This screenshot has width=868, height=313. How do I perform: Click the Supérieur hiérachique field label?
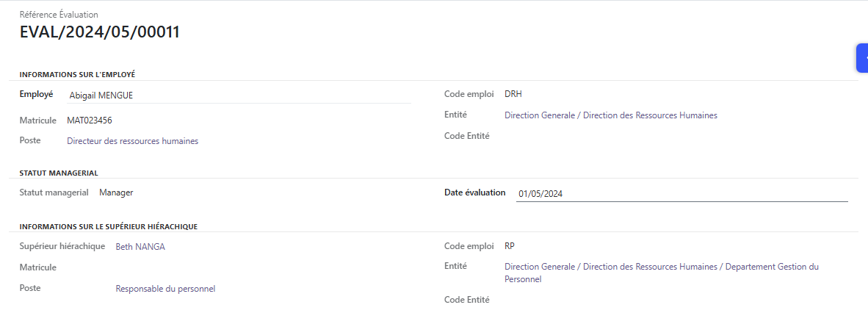(62, 246)
